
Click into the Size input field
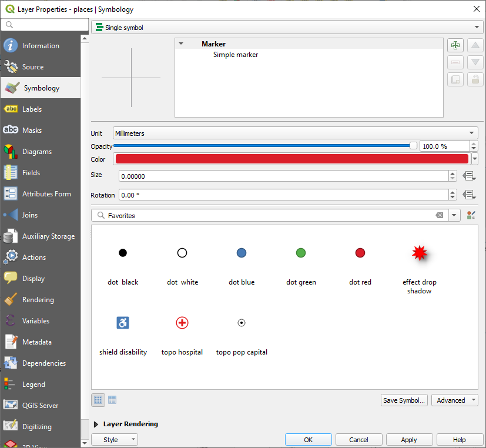[283, 176]
